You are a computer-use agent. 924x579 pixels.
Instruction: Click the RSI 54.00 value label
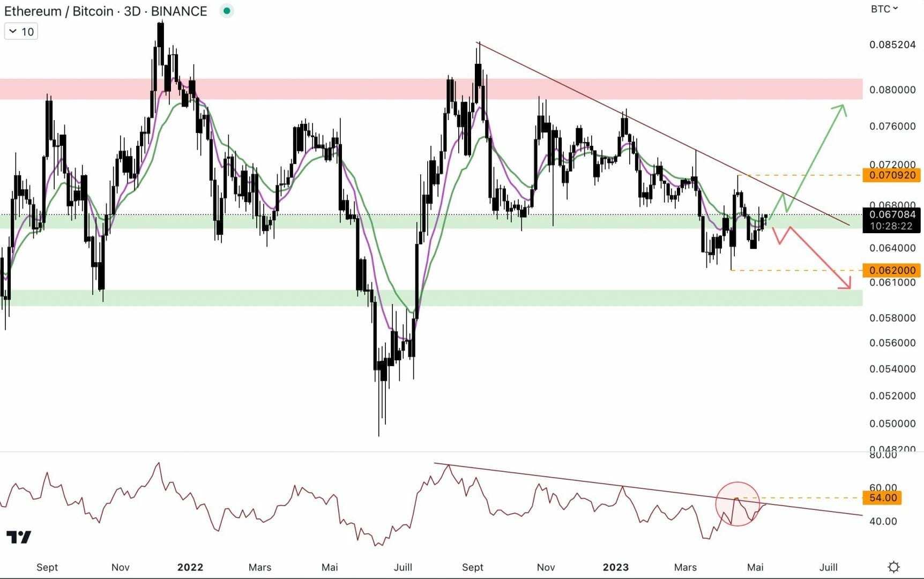coord(883,498)
